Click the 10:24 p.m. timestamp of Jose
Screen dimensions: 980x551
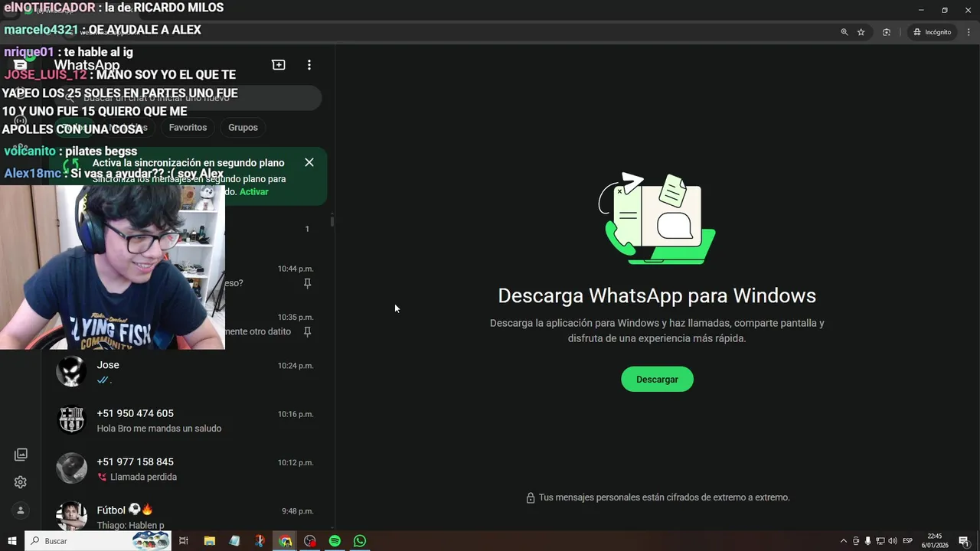(x=296, y=366)
